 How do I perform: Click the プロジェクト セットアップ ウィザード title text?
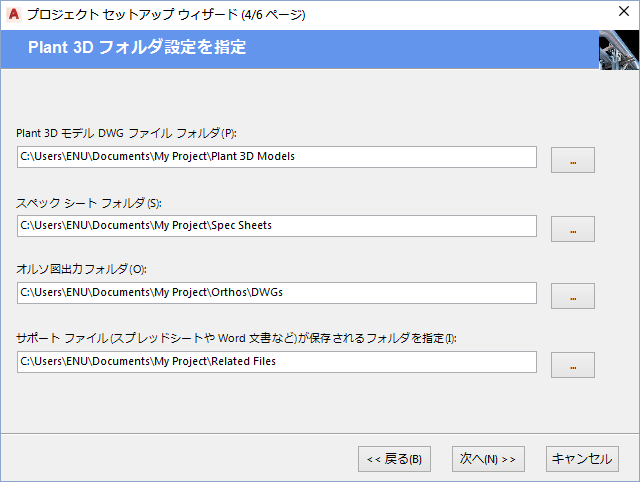pyautogui.click(x=165, y=15)
